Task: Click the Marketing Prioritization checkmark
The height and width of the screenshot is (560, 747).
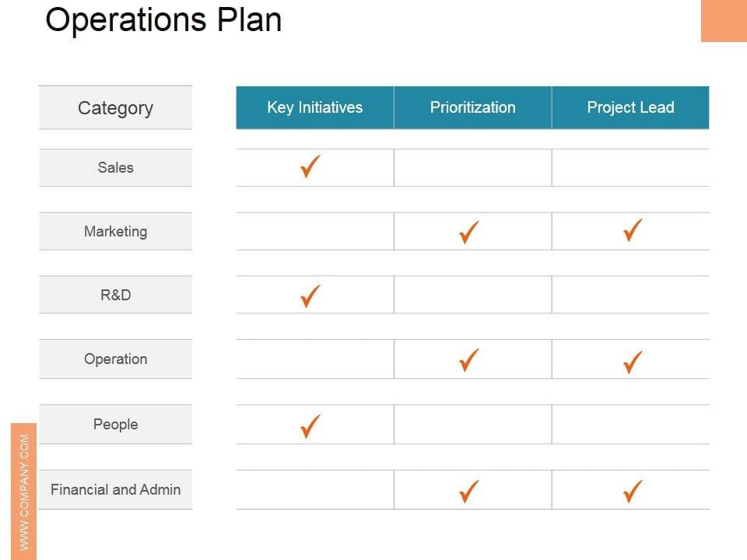Action: coord(468,231)
